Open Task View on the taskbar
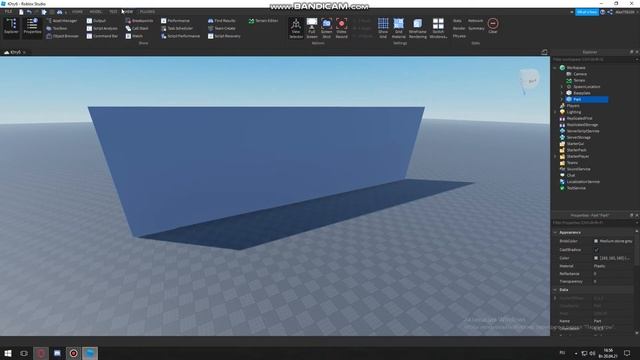Image resolution: width=640 pixels, height=360 pixels. click(24, 353)
